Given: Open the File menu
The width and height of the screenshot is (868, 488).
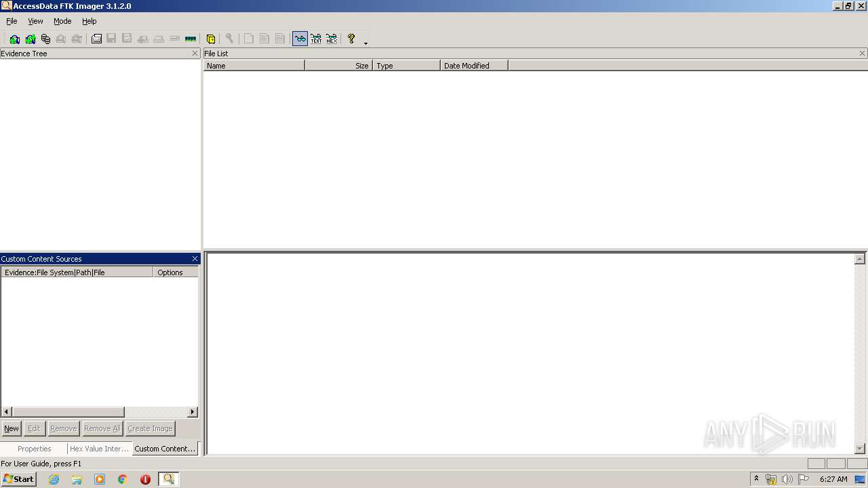Looking at the screenshot, I should (12, 21).
